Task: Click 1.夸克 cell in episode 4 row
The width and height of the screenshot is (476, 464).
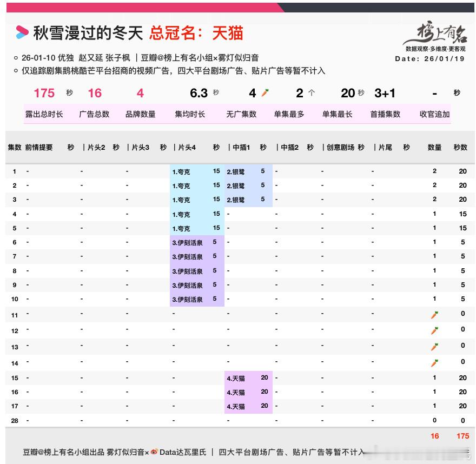Action: (181, 214)
